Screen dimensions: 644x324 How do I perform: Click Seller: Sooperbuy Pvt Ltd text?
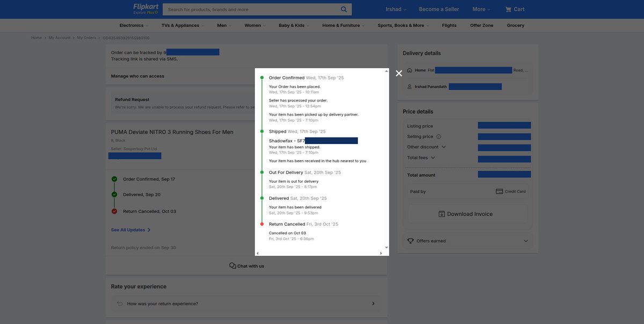134,149
